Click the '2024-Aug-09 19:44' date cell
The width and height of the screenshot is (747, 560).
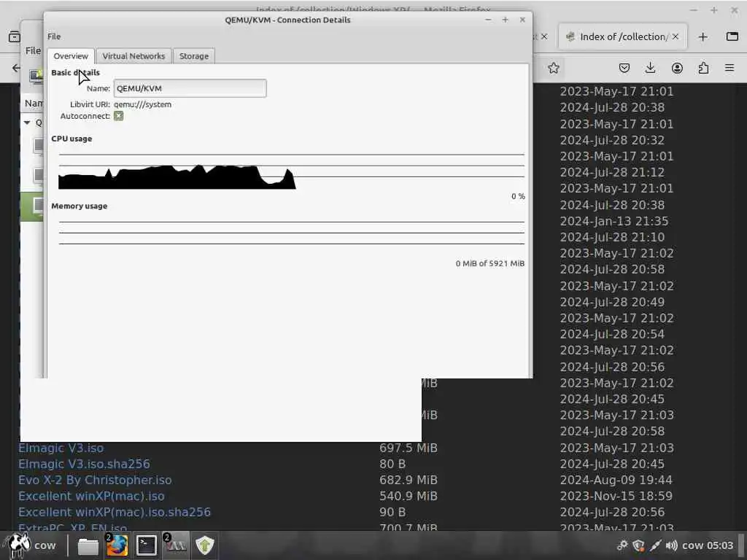616,480
